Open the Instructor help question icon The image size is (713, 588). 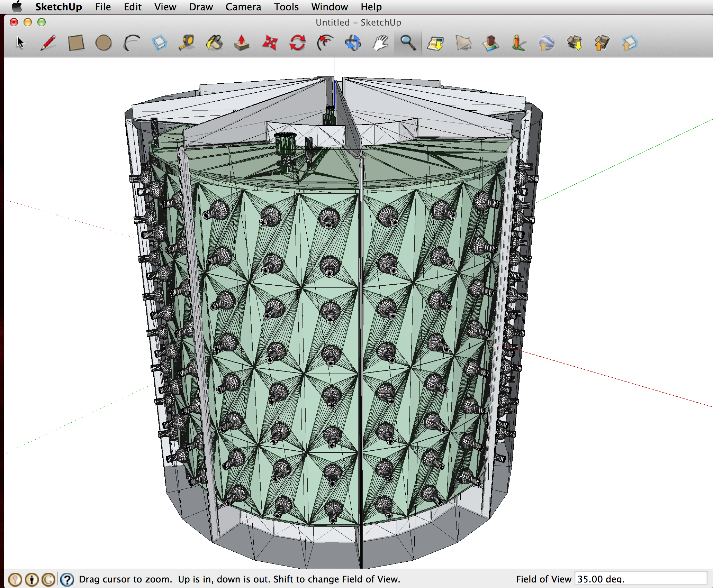pos(67,579)
